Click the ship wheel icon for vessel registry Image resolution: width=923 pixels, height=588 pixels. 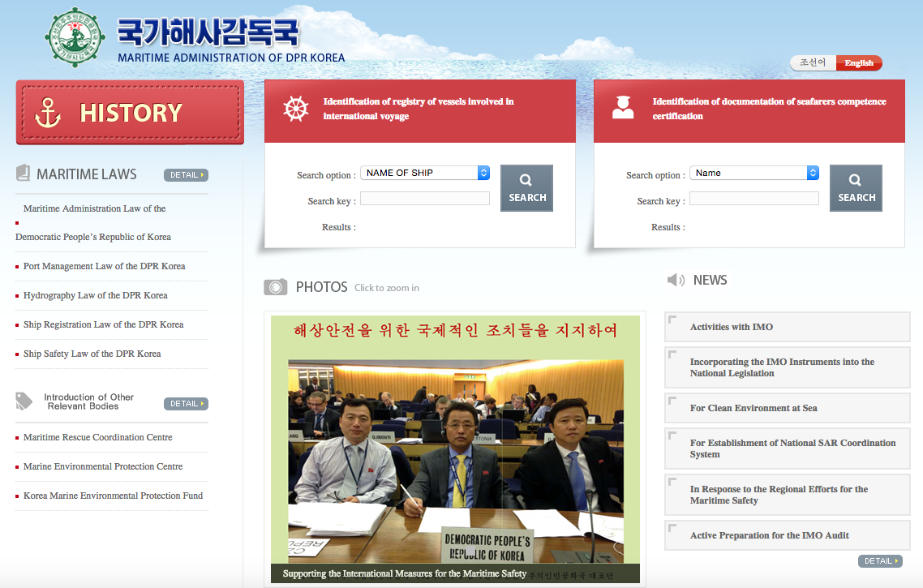pos(296,109)
